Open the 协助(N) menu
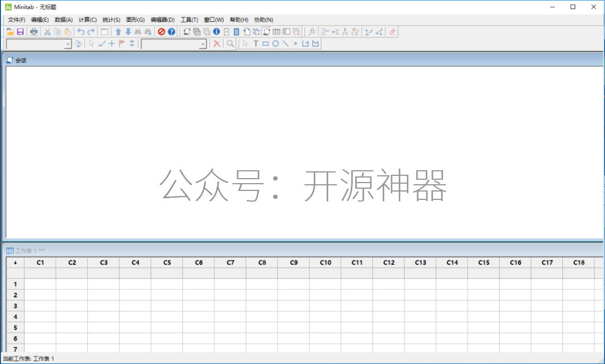The height and width of the screenshot is (364, 605). [264, 20]
